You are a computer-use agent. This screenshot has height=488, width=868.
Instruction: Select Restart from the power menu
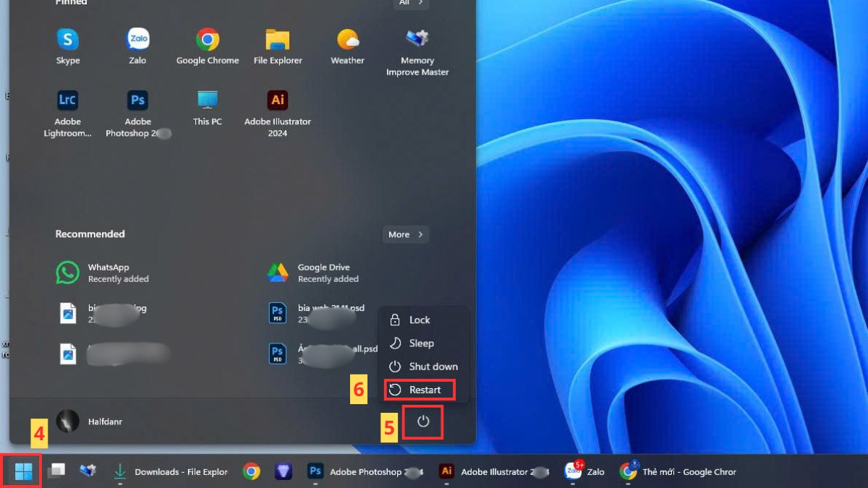tap(420, 389)
